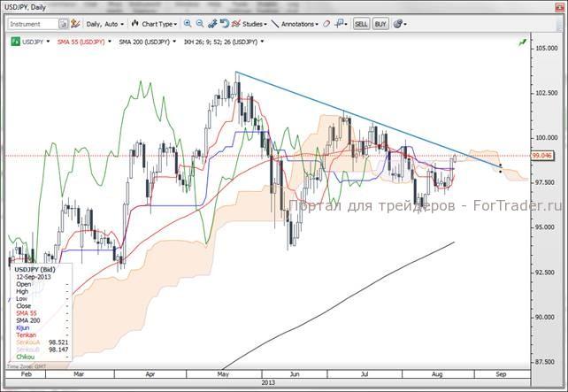This screenshot has width=568, height=392.
Task: Click the candlestick icon beside Chart Type
Action: 135,24
